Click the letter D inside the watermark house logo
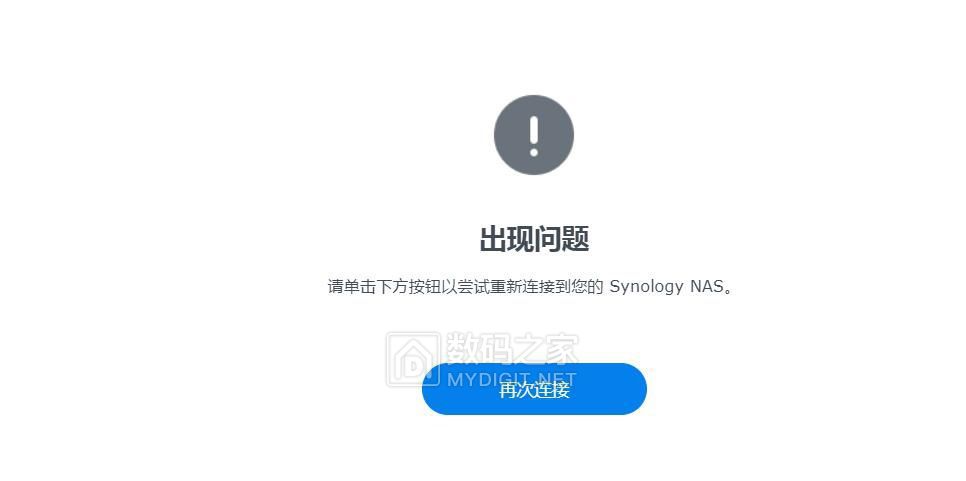Screen dimensions: 966x481 [x=413, y=368]
